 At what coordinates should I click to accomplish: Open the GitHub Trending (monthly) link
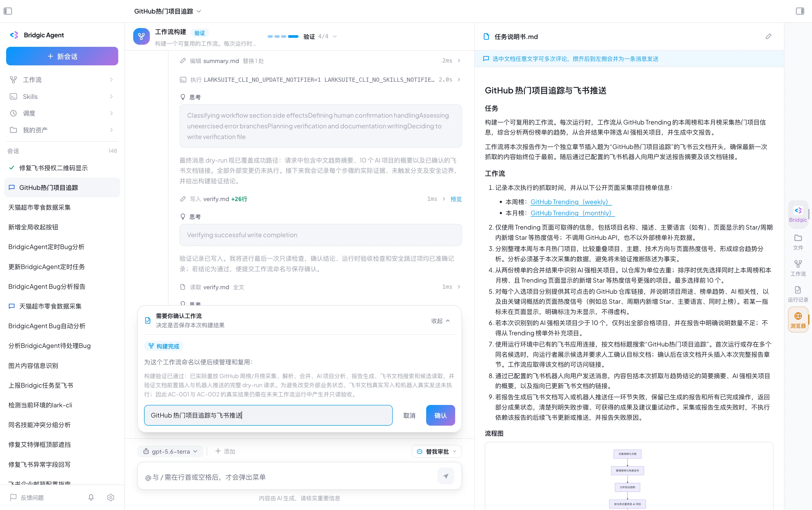(x=572, y=213)
